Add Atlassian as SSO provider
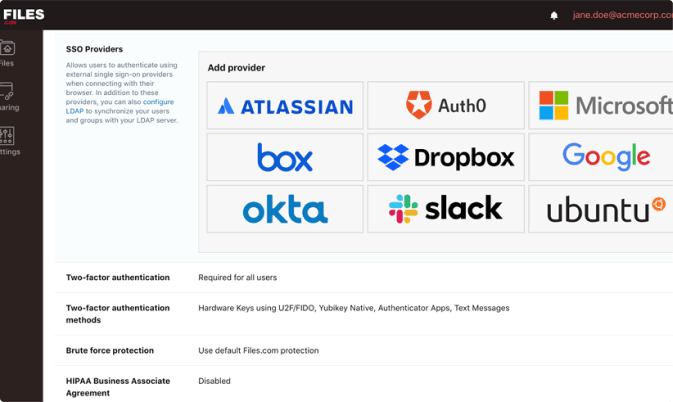This screenshot has height=402, width=673. point(285,106)
